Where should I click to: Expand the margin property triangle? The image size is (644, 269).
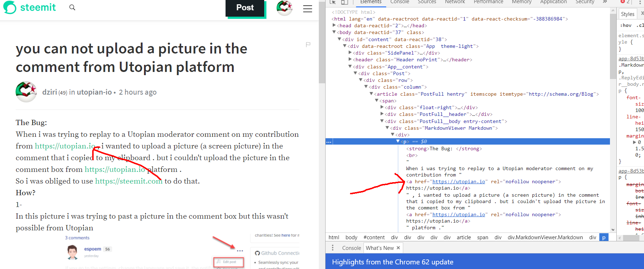point(634,142)
